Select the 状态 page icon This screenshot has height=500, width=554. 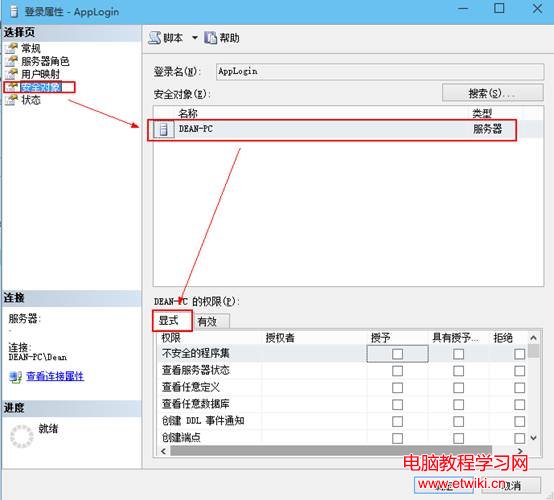(x=12, y=100)
